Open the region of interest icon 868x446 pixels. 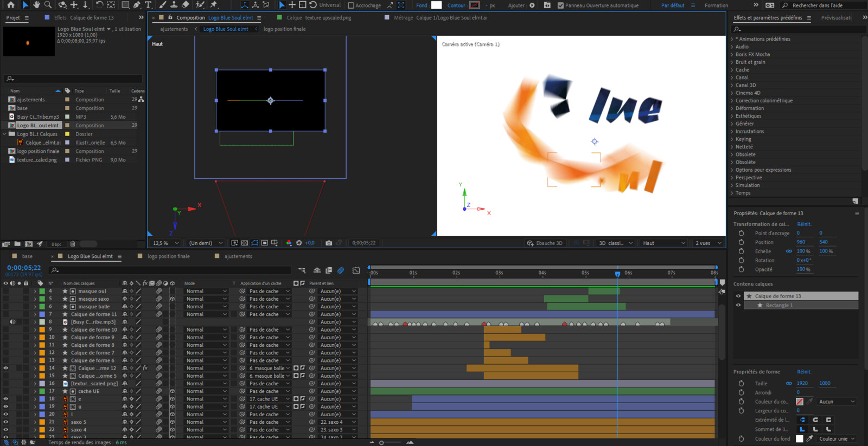[x=264, y=243]
